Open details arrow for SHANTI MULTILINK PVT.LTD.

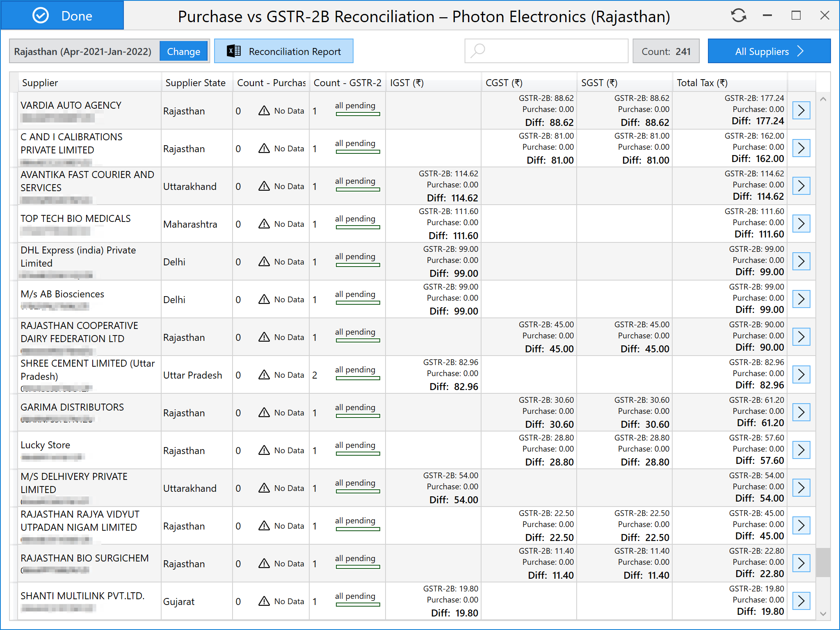click(801, 601)
